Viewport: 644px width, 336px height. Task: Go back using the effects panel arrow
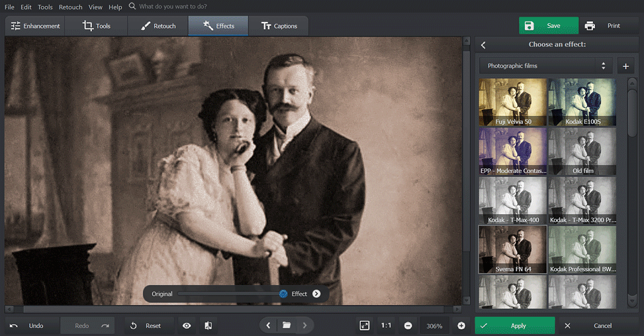tap(483, 45)
